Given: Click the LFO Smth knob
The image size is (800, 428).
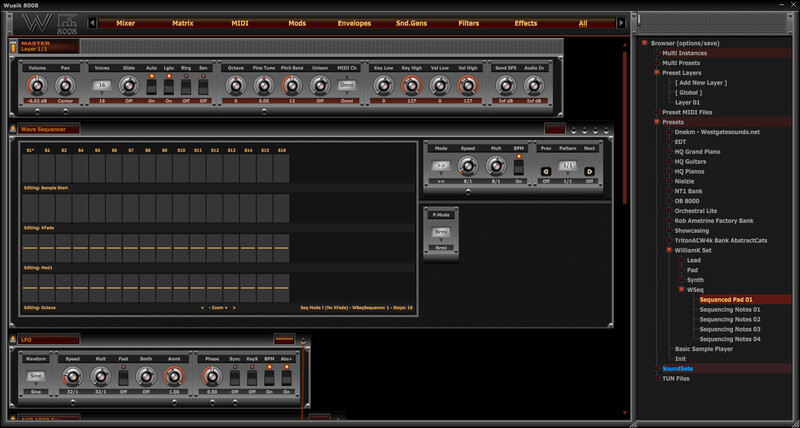Looking at the screenshot, I should [x=146, y=377].
